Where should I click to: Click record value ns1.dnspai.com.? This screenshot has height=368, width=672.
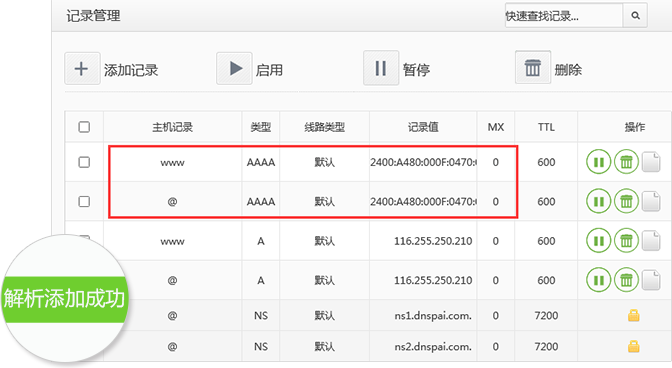433,316
